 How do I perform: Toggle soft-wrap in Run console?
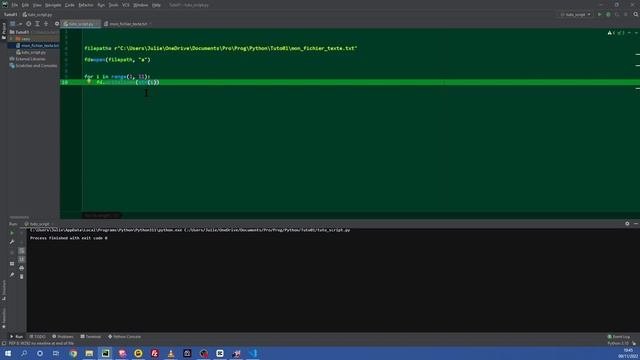[22, 251]
